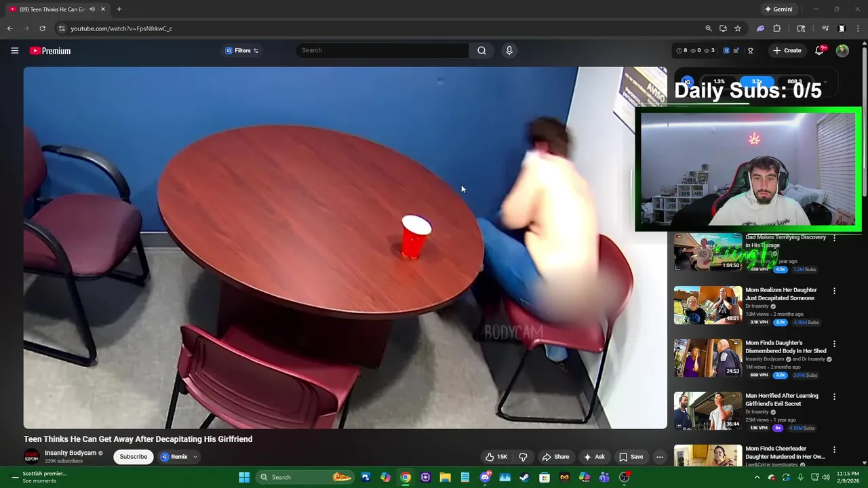The height and width of the screenshot is (488, 868).
Task: Open the YouTube guide hamburger menu
Action: [14, 50]
